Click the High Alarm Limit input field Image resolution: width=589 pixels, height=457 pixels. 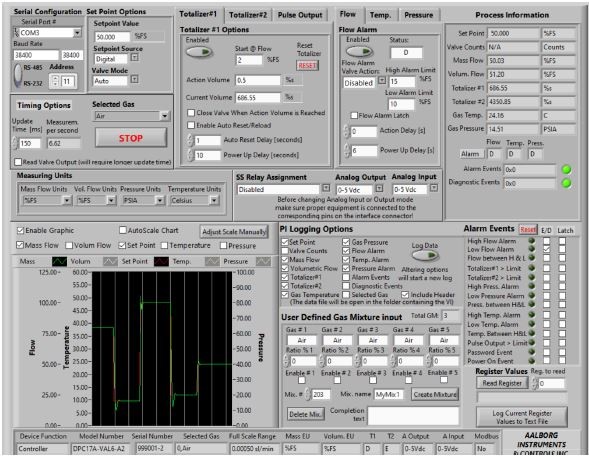point(402,81)
